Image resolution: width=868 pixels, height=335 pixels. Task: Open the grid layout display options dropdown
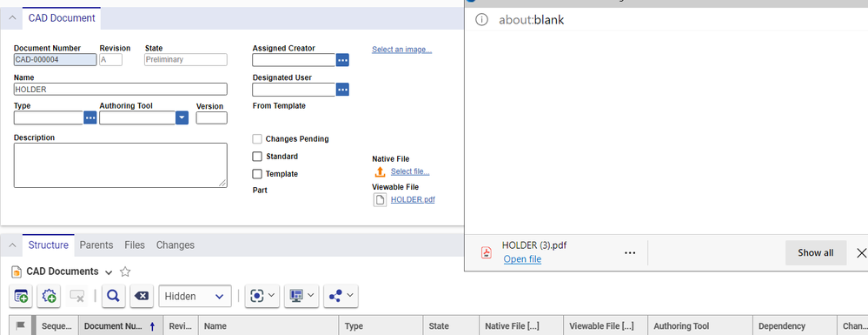click(x=301, y=296)
